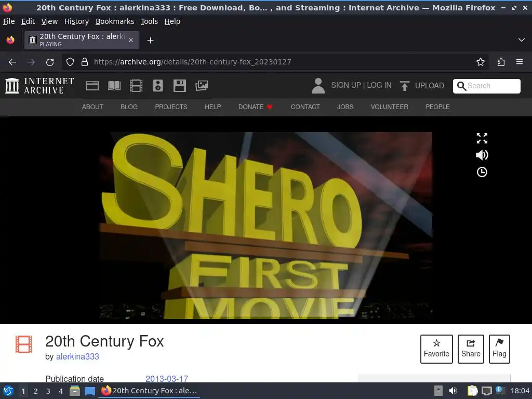Show site security padlock info
This screenshot has height=399, width=532.
click(x=85, y=62)
